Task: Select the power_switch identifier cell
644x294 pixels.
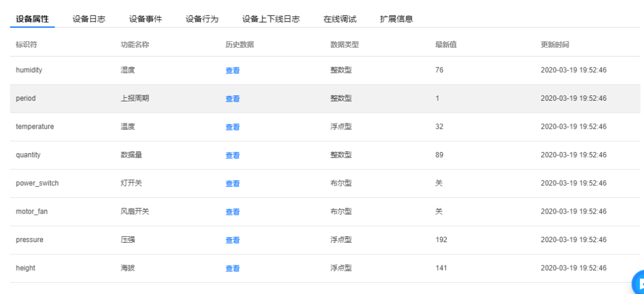Action: click(x=37, y=184)
